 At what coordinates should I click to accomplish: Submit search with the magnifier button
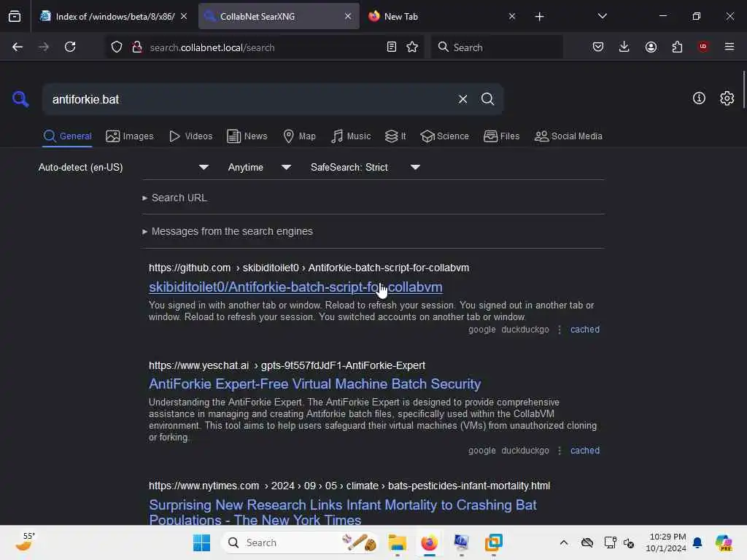(487, 99)
